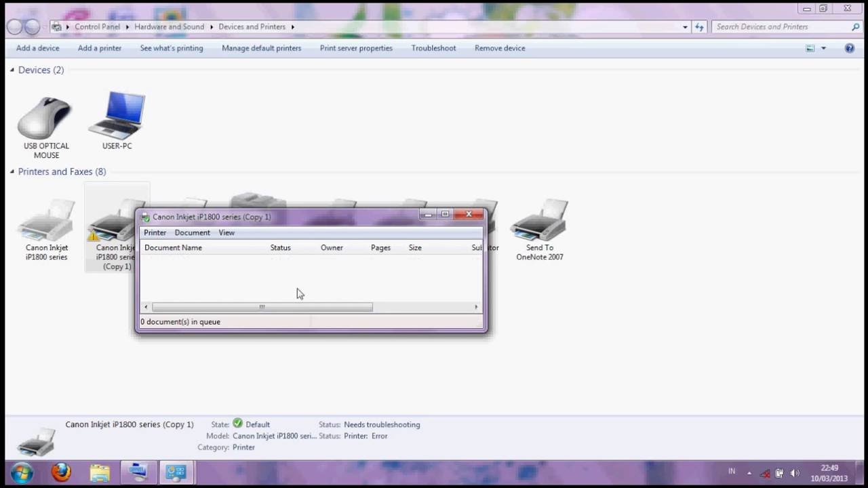Select the Canon Inkjet iP1800 series printer
Viewport: 868px width, 488px height.
46,230
